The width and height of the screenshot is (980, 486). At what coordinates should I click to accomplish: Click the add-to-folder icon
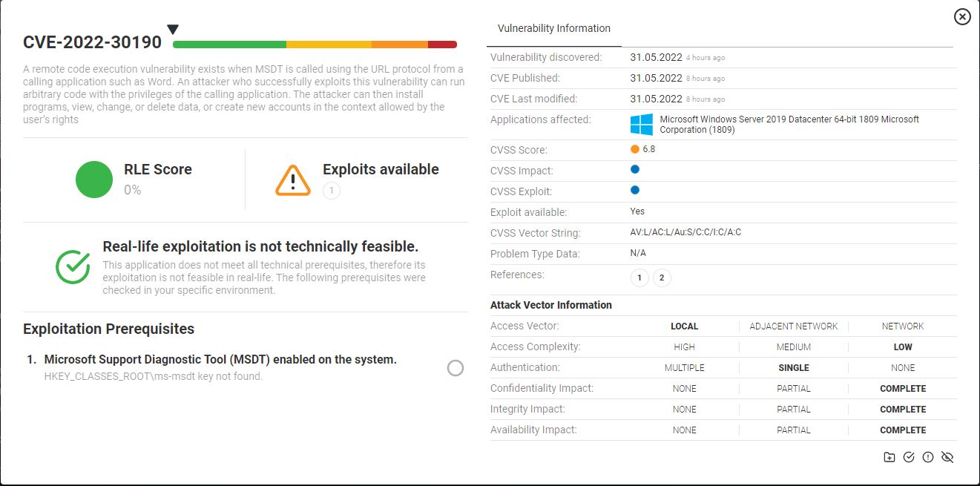[889, 457]
